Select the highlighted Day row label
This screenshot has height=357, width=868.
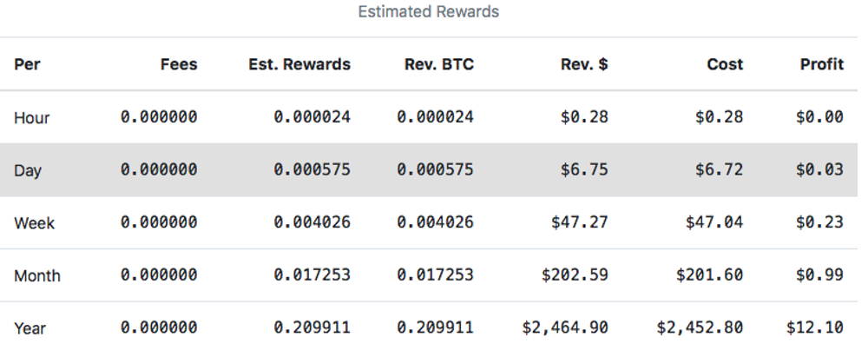pyautogui.click(x=28, y=170)
